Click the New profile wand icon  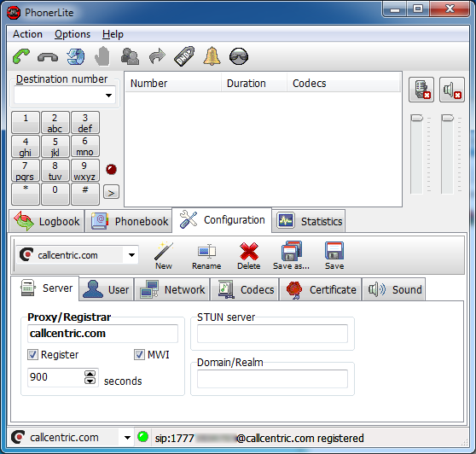point(164,255)
